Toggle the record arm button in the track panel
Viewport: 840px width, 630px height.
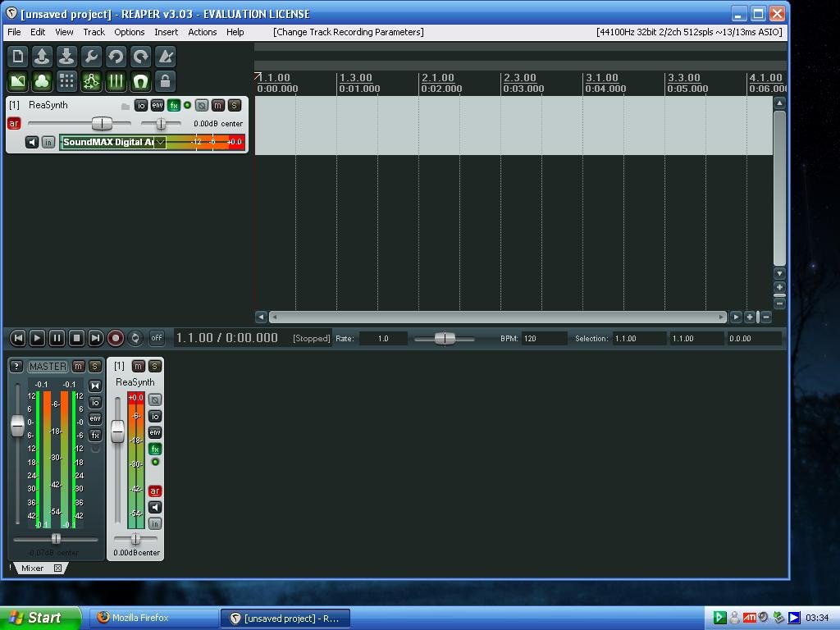pos(14,124)
